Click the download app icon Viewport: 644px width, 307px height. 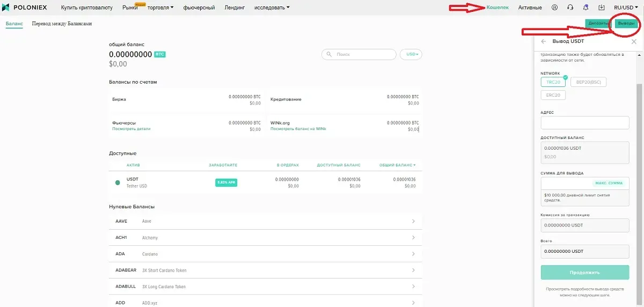601,8
